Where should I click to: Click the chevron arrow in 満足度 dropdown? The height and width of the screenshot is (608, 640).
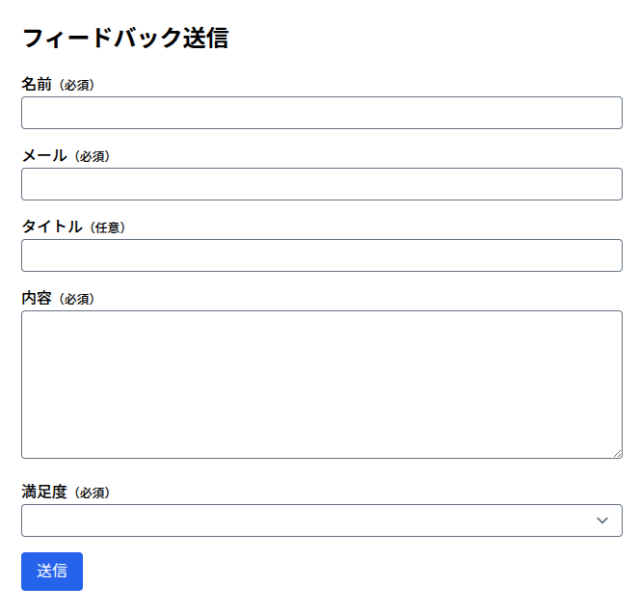(x=602, y=520)
